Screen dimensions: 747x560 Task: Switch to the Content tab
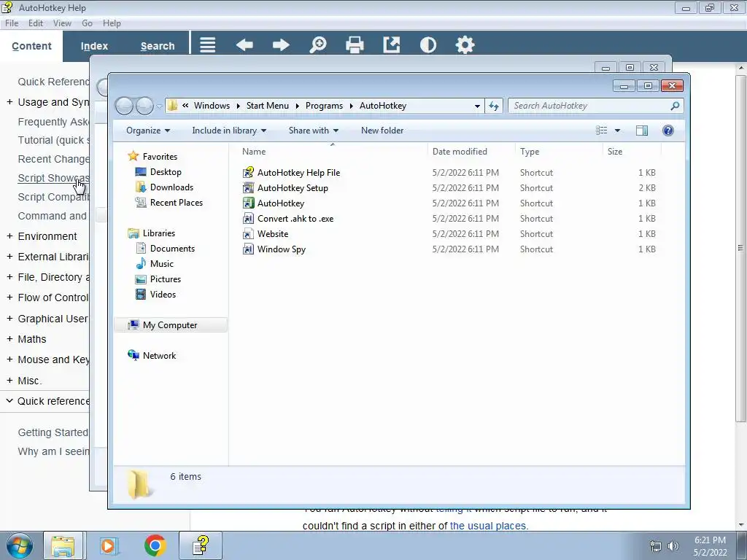(x=31, y=46)
